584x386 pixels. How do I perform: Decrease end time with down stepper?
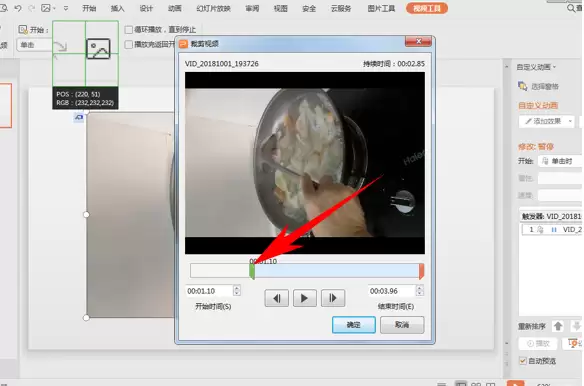click(420, 294)
